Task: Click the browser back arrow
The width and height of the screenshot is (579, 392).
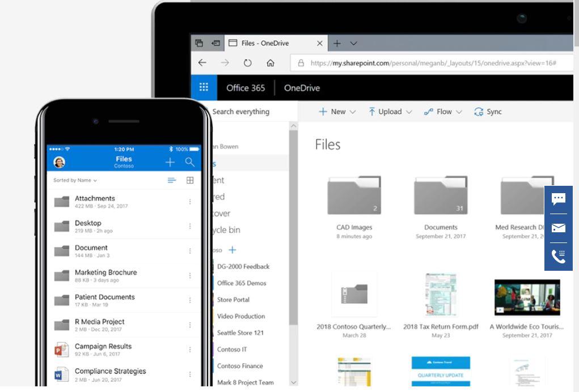Action: tap(202, 63)
